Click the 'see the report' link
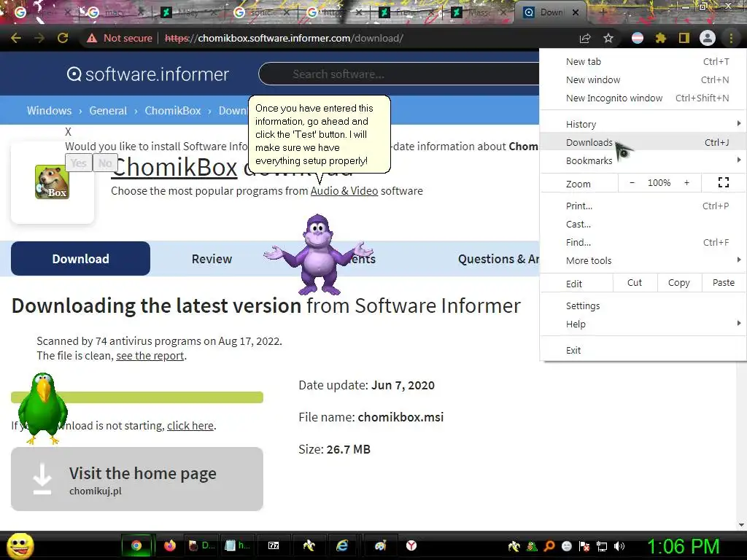The height and width of the screenshot is (560, 747). [150, 356]
